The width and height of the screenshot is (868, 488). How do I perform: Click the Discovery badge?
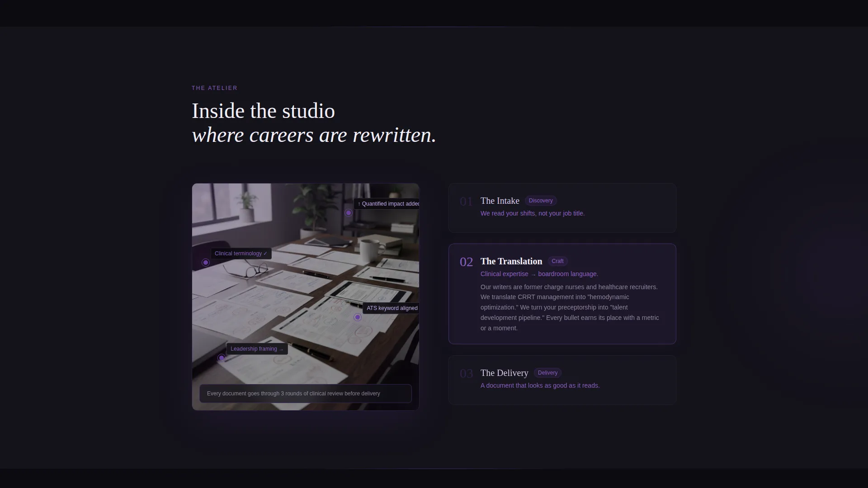(541, 201)
